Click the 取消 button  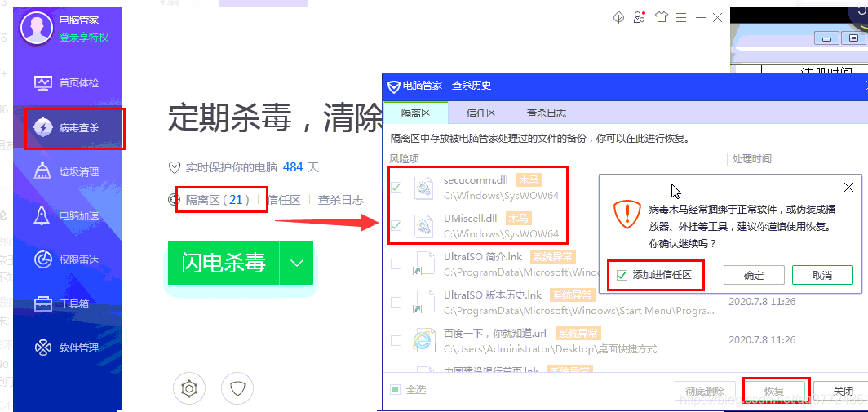[822, 275]
